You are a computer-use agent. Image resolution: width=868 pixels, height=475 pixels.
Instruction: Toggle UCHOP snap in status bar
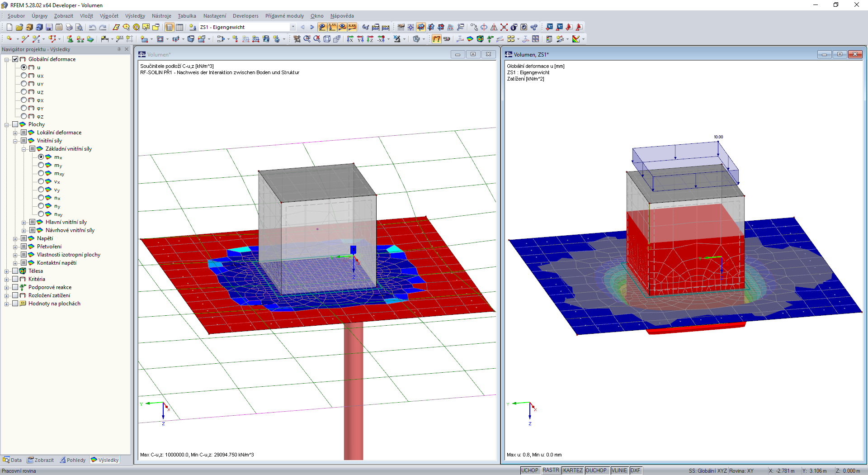pos(530,470)
